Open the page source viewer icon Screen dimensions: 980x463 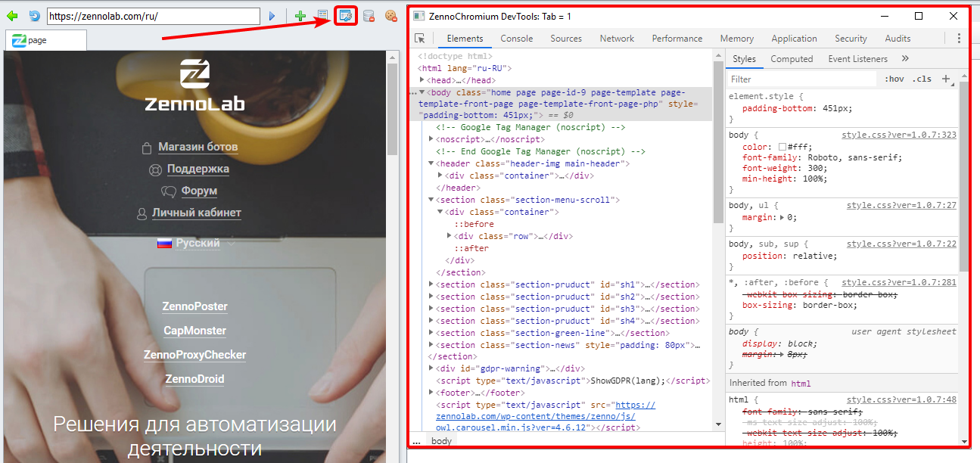click(x=323, y=15)
